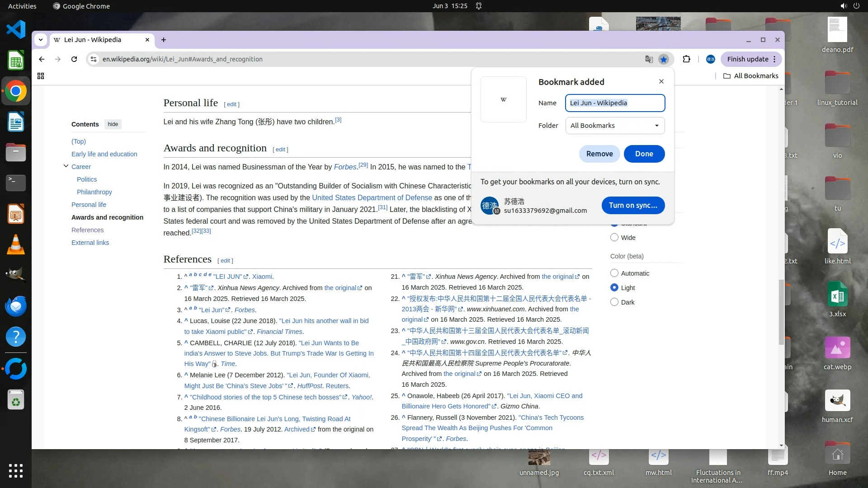
Task: Close the Bookmark added popup
Action: pyautogui.click(x=661, y=81)
